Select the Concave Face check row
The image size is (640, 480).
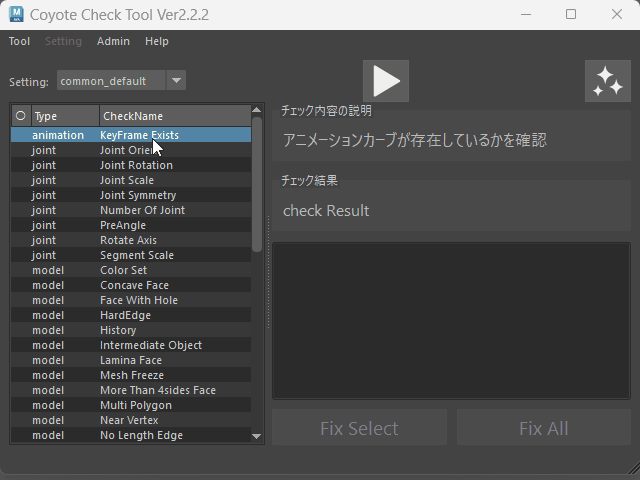tap(134, 285)
